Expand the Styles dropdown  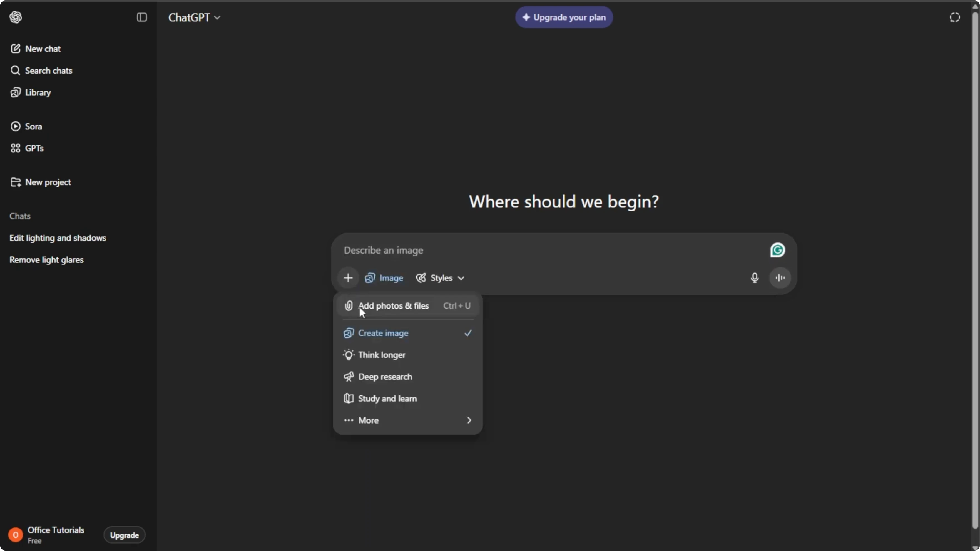pyautogui.click(x=440, y=278)
